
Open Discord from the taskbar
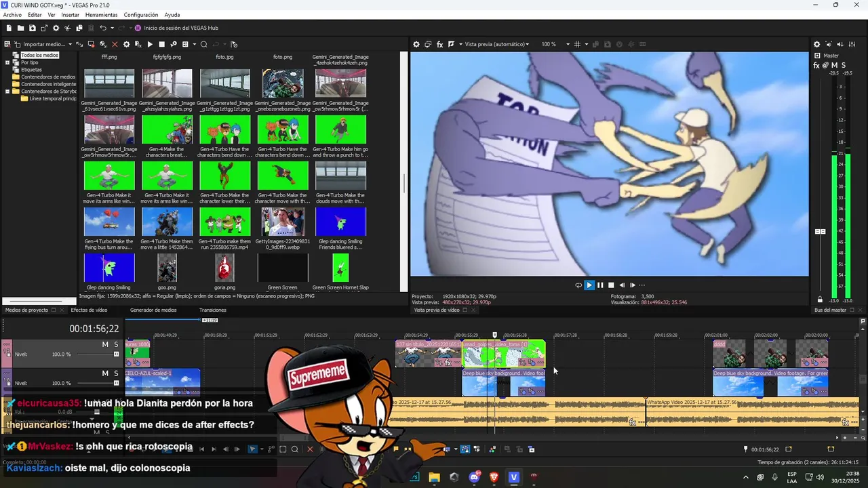(x=474, y=477)
